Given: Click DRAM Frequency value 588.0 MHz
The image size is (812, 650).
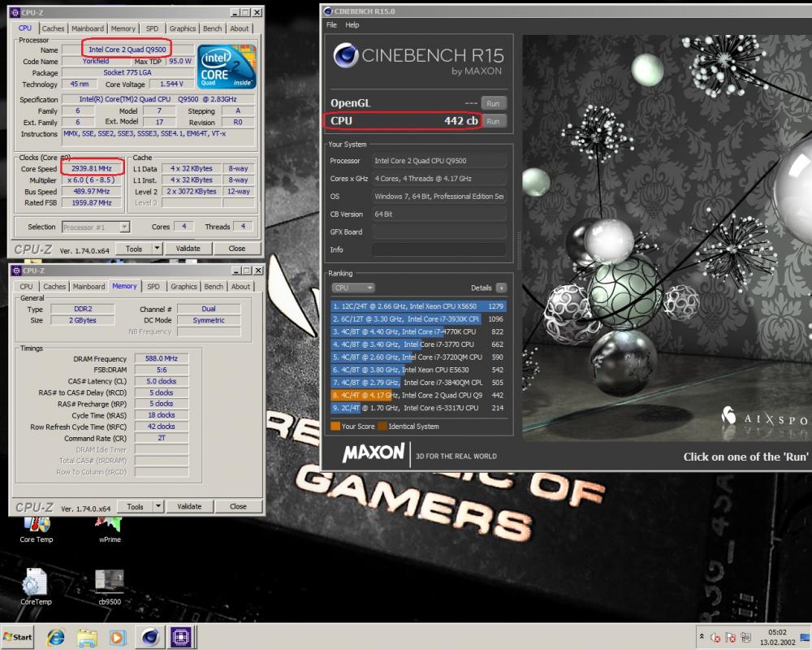Looking at the screenshot, I should click(162, 358).
